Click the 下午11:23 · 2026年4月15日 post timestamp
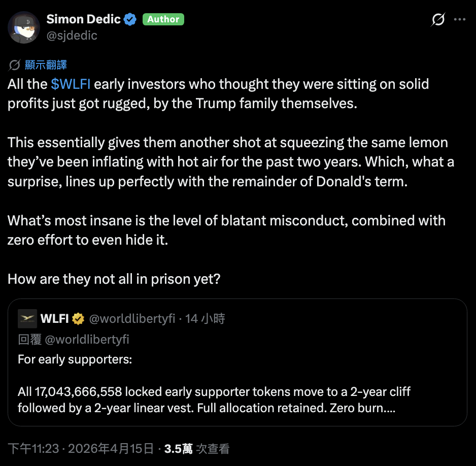Screen dimensions: 476x466 (x=80, y=449)
